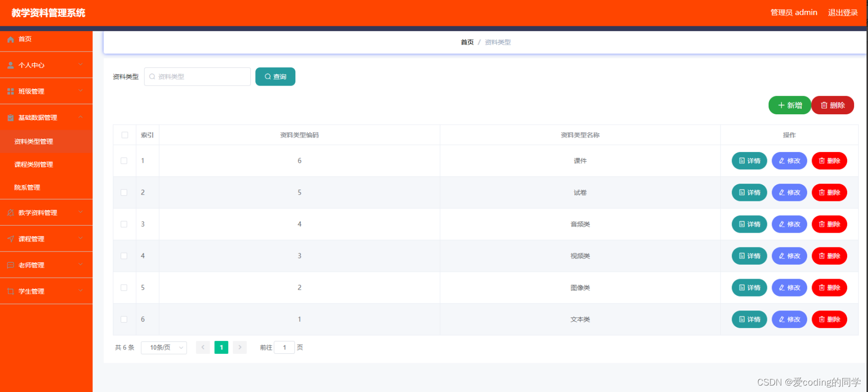Screen dimensions: 868x392
Task: Open the 10条/页 page size dropdown
Action: (x=164, y=347)
